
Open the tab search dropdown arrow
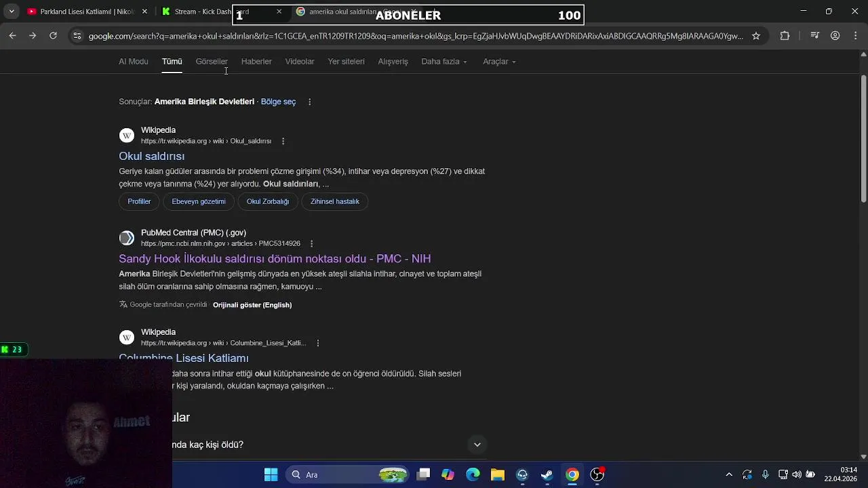tap(12, 12)
